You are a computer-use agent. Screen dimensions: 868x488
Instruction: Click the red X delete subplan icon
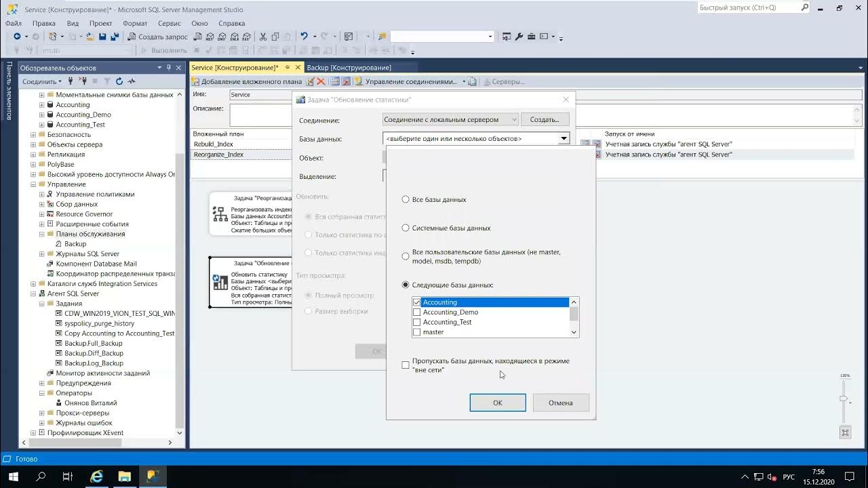(321, 81)
